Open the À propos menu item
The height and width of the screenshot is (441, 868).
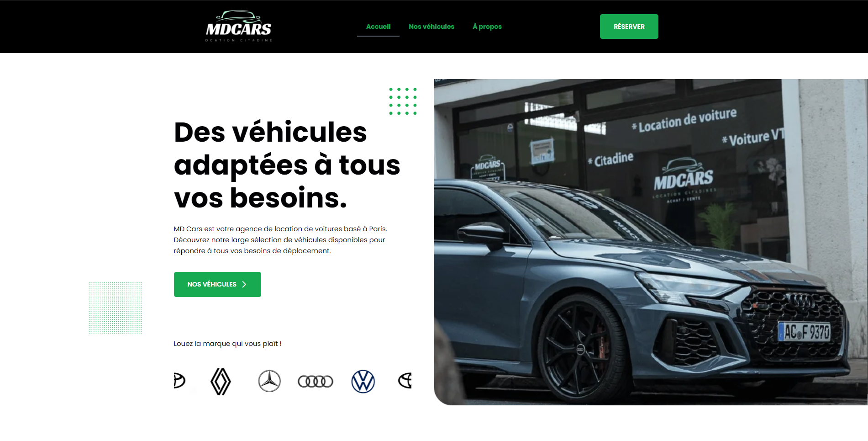[x=487, y=27]
